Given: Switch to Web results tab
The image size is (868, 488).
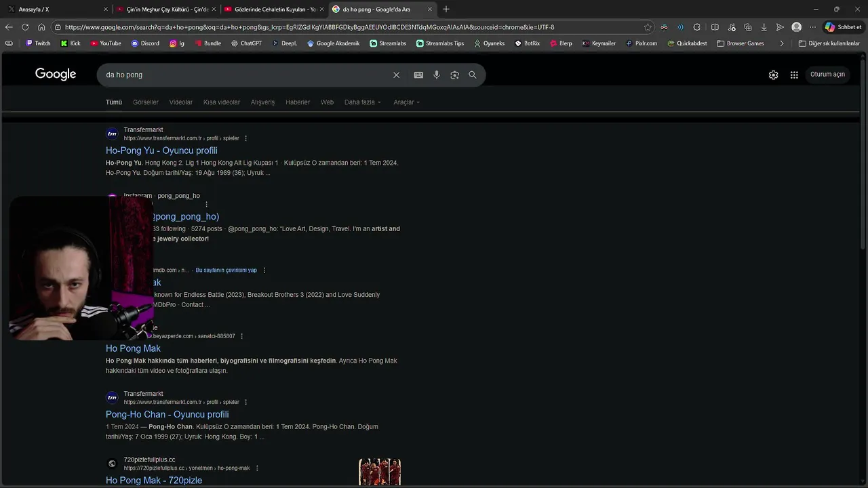Looking at the screenshot, I should tap(327, 102).
